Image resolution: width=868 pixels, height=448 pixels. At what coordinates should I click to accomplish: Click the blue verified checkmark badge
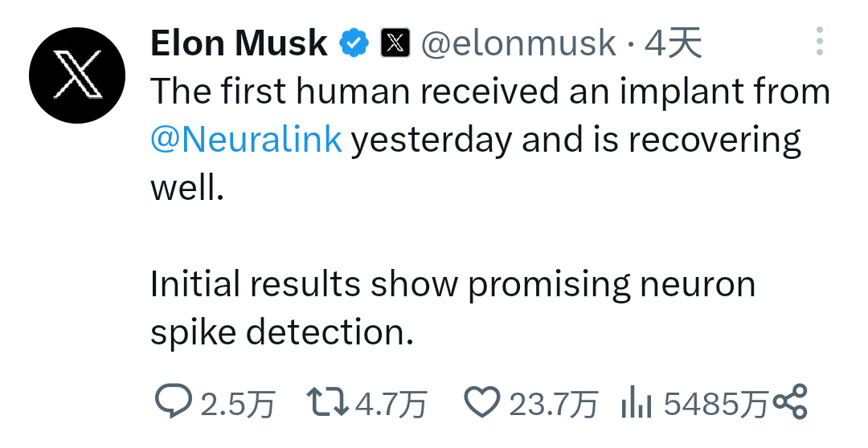(354, 43)
